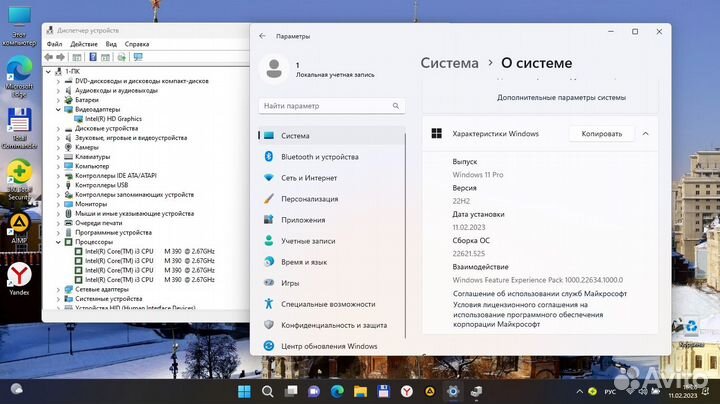
Task: Open Windows Start menu on taskbar
Action: coord(244,392)
